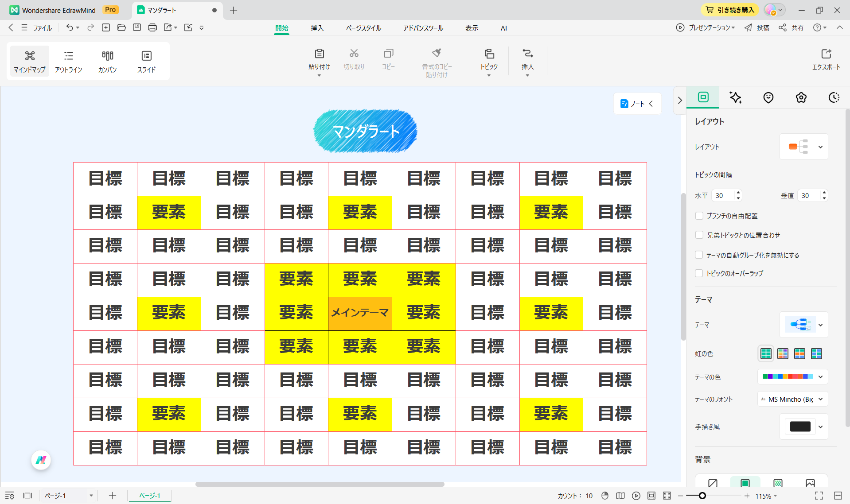Click the AI sparkle panel icon
The height and width of the screenshot is (504, 850).
point(735,97)
